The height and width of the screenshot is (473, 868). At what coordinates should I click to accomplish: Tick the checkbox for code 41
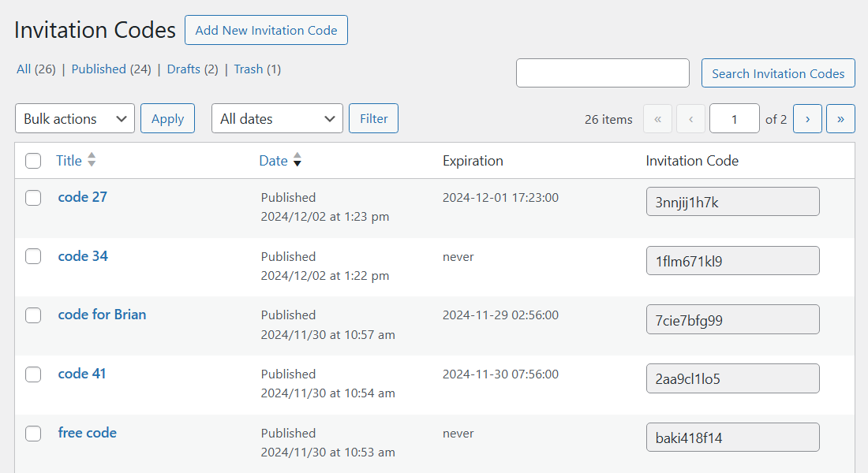(x=33, y=374)
